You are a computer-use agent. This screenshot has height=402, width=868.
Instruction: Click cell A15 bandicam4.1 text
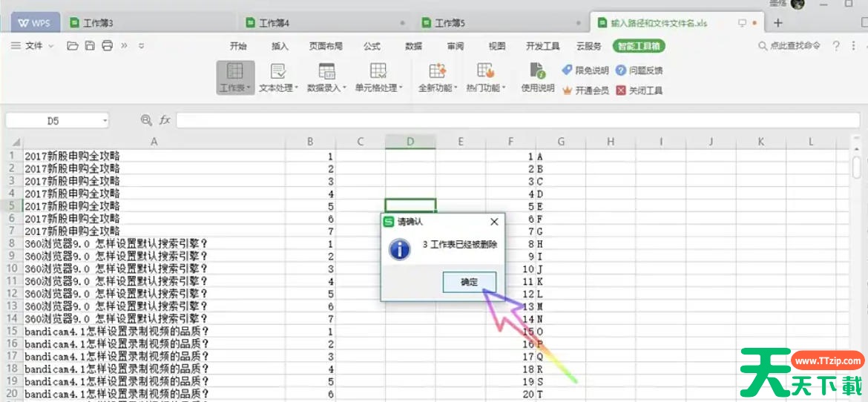(154, 332)
